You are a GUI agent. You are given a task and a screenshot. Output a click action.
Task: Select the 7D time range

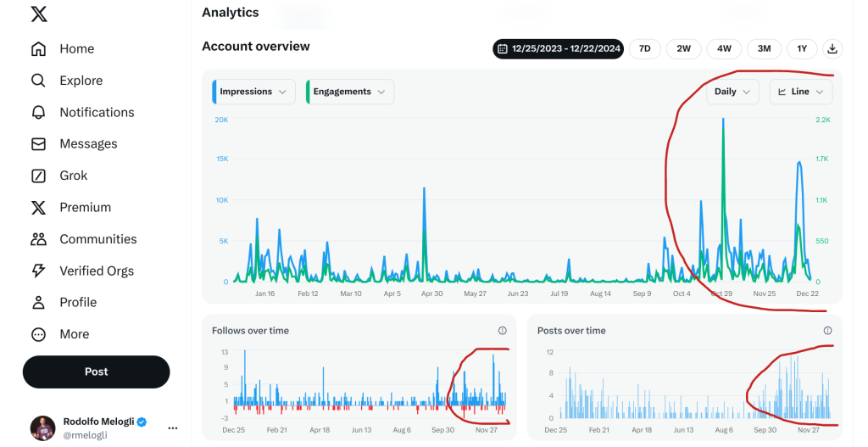click(644, 48)
